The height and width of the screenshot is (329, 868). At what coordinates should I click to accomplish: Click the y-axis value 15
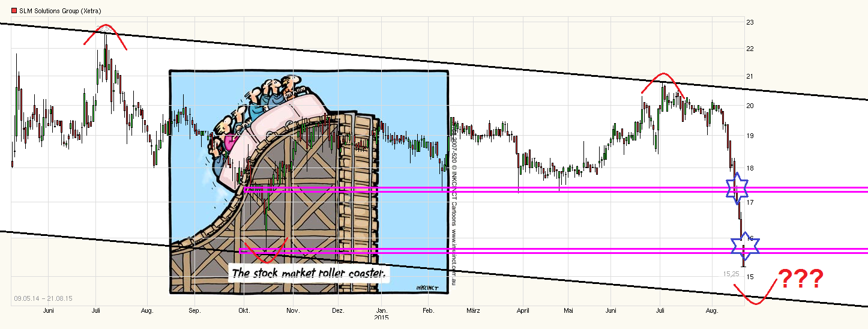[749, 277]
